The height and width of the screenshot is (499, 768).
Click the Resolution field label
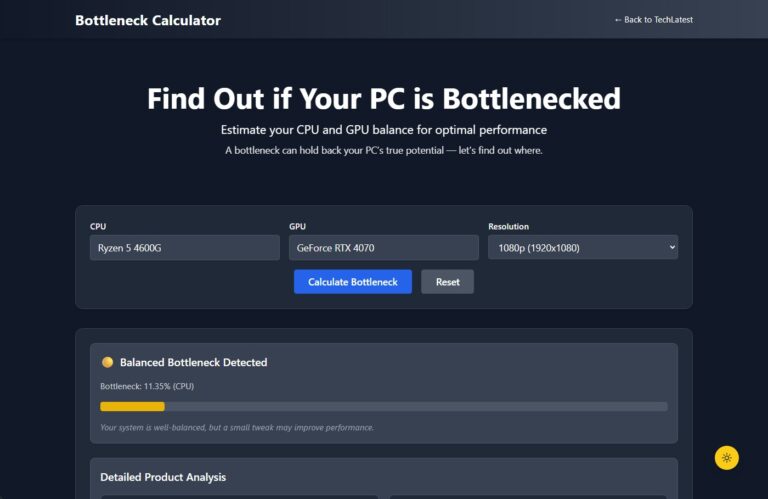point(508,227)
